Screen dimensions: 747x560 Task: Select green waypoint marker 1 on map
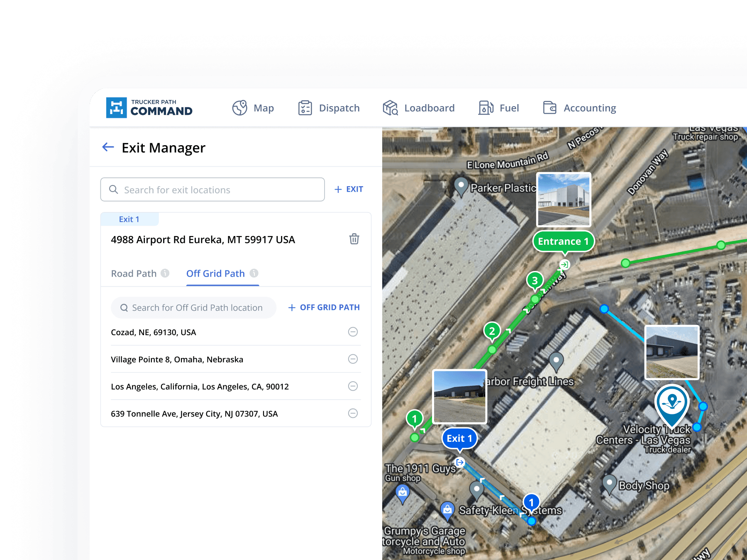pyautogui.click(x=415, y=419)
